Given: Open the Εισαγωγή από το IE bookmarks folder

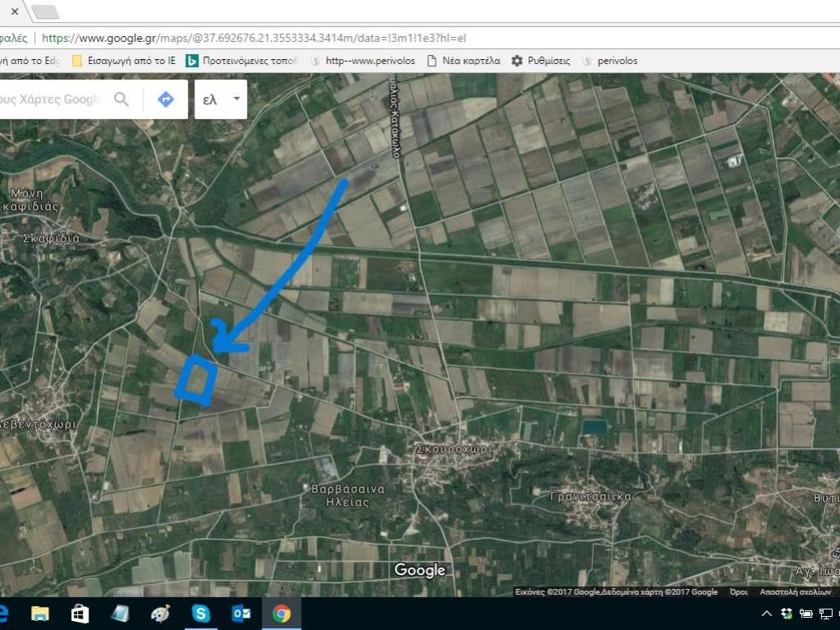Looking at the screenshot, I should click(124, 61).
